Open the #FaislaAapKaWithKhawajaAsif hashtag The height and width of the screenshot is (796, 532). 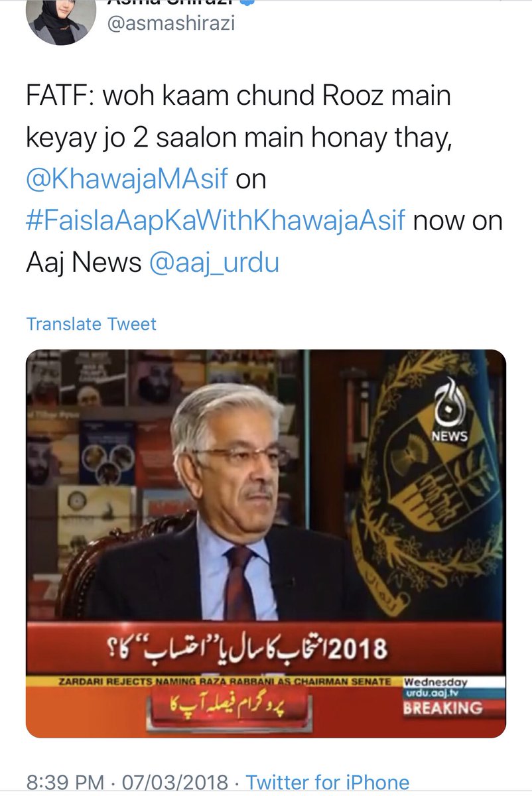click(x=216, y=221)
